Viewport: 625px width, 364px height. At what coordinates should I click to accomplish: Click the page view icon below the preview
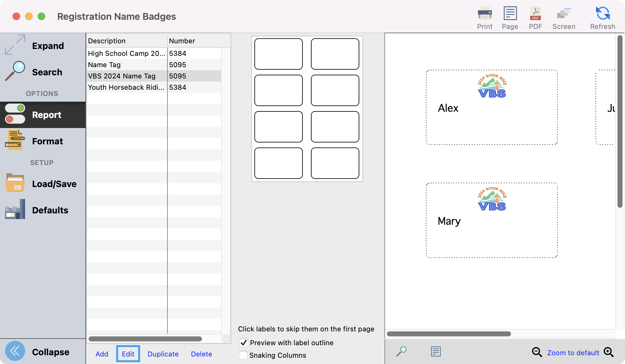[x=436, y=351]
